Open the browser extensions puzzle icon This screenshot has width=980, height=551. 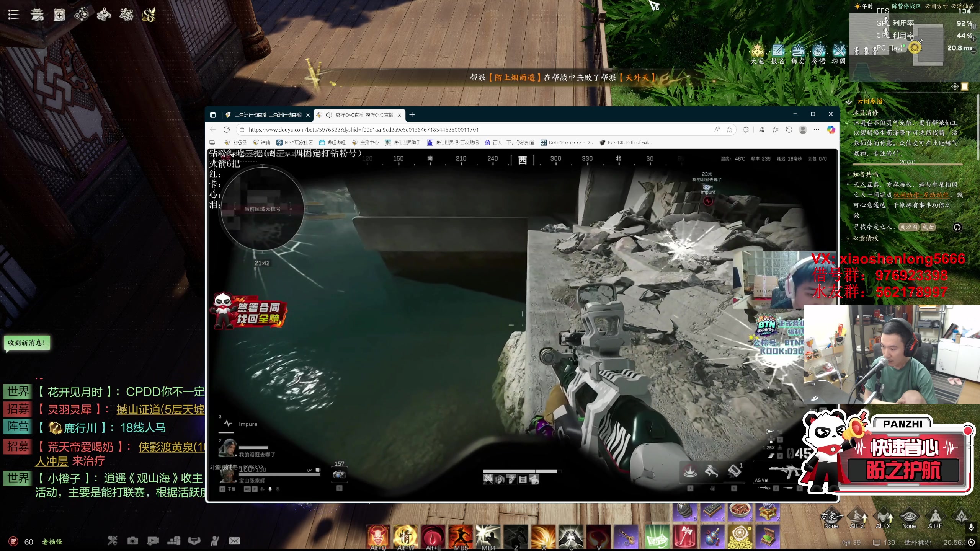[x=746, y=130]
